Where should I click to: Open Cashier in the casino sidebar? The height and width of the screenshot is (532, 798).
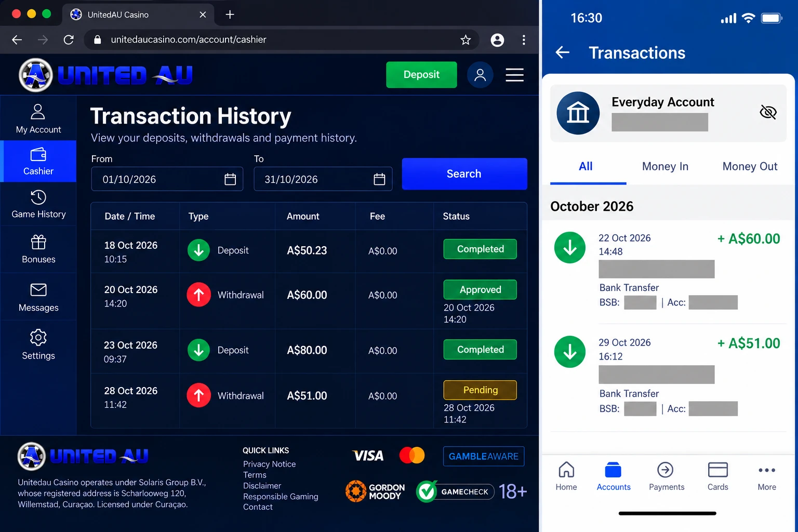38,162
